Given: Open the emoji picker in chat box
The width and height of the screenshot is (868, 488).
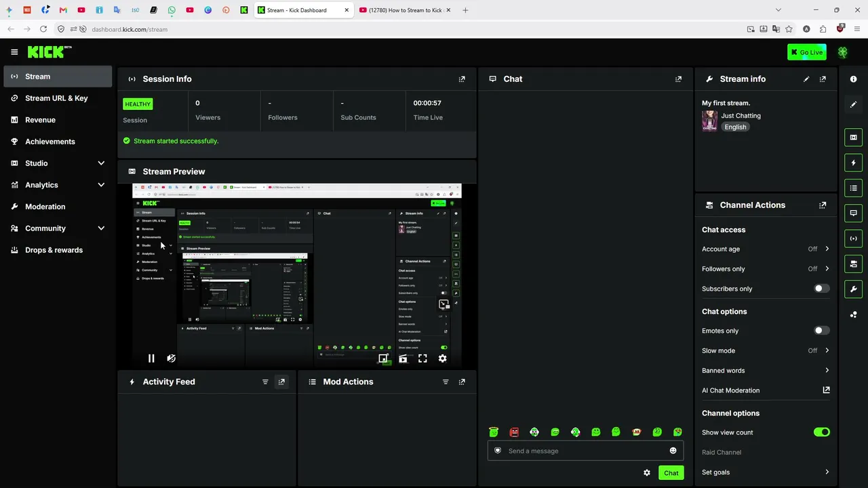Looking at the screenshot, I should [673, 451].
